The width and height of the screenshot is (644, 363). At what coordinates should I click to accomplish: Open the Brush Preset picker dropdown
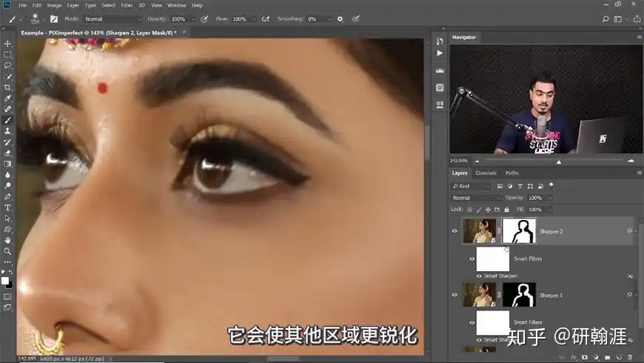click(x=44, y=19)
